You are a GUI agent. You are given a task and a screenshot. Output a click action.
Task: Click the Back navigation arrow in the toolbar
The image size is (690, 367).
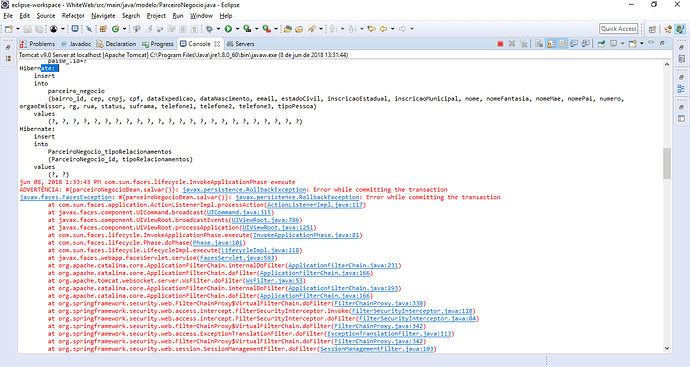pyautogui.click(x=383, y=29)
